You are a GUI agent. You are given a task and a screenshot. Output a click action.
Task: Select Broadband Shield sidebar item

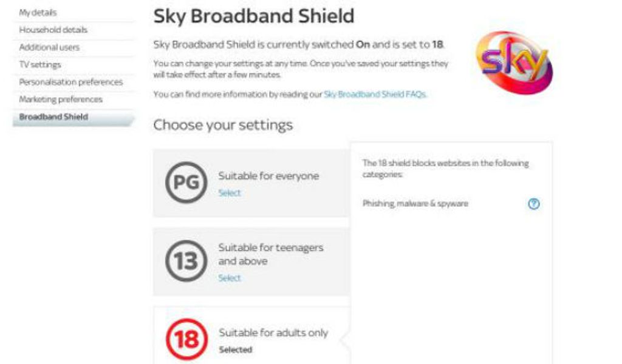(73, 118)
